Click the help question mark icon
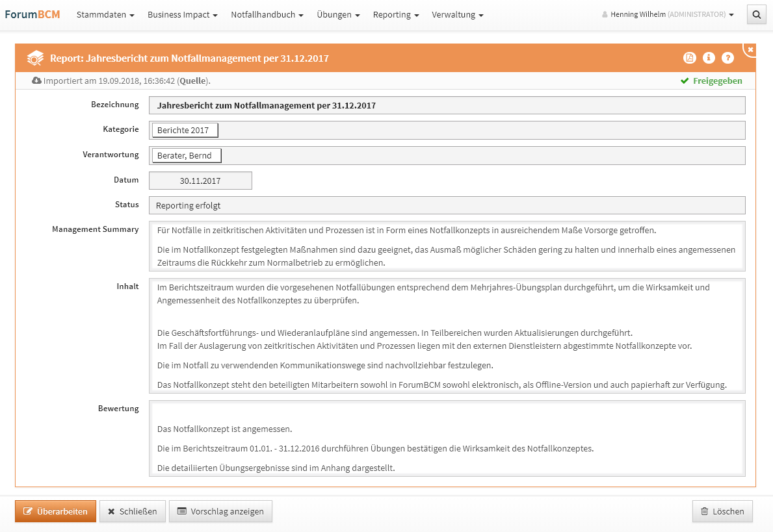 point(727,58)
